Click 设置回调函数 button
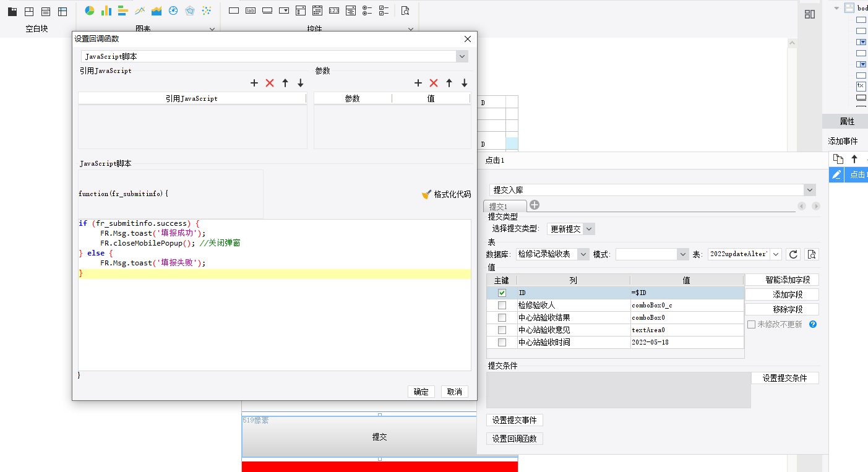This screenshot has width=868, height=472. pyautogui.click(x=515, y=439)
